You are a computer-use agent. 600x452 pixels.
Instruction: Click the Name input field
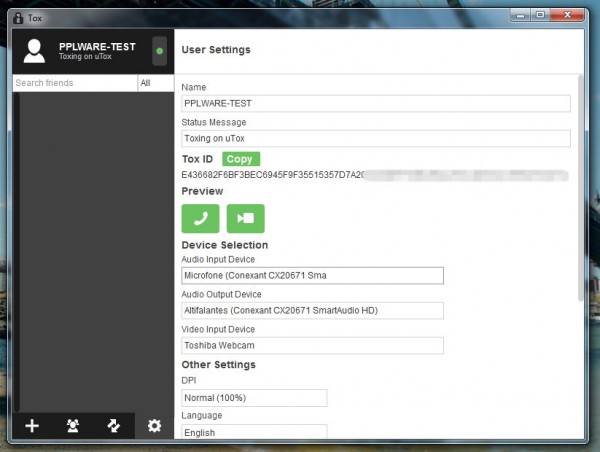coord(376,103)
